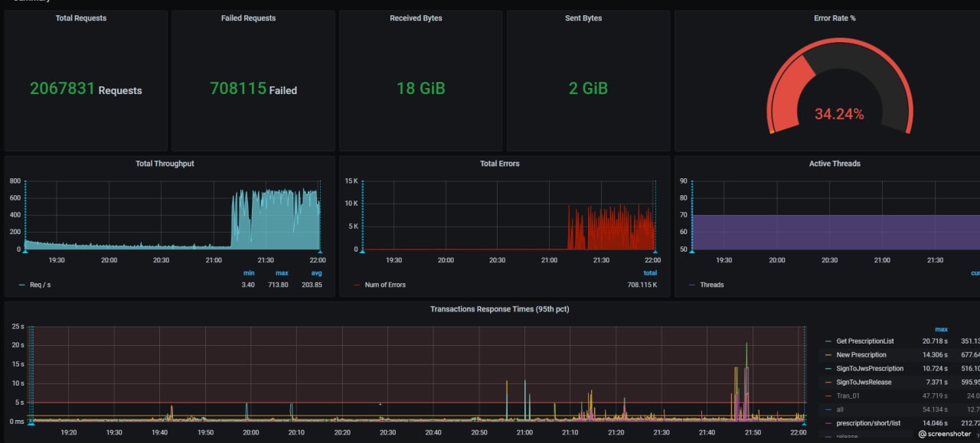Screen dimensions: 980x443
Task: Toggle the Tran_01 legend series
Action: 848,396
